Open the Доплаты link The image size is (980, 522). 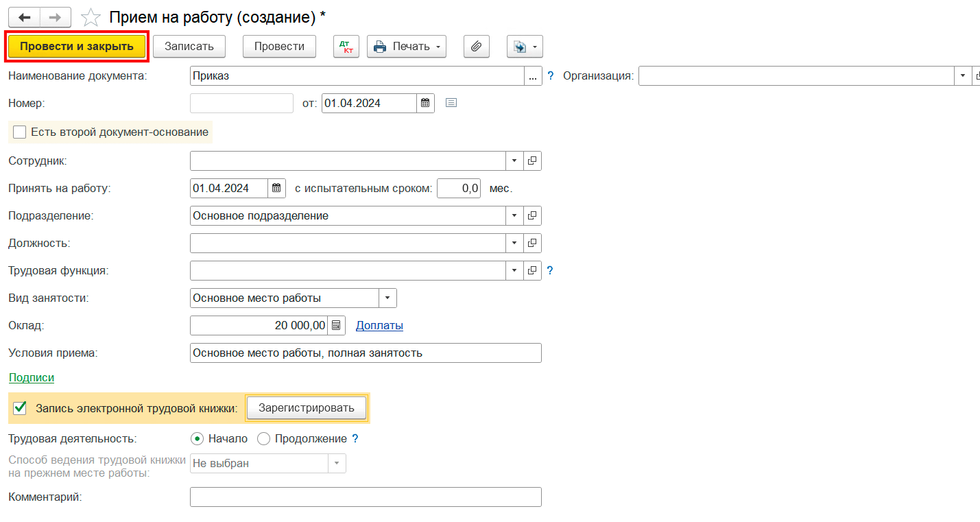[x=379, y=326]
